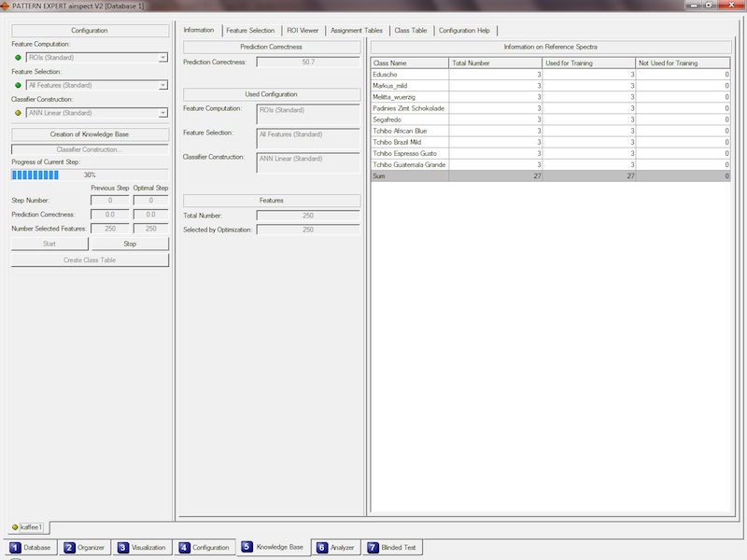Click the progress bar of current step
Image resolution: width=747 pixels, height=560 pixels.
90,175
